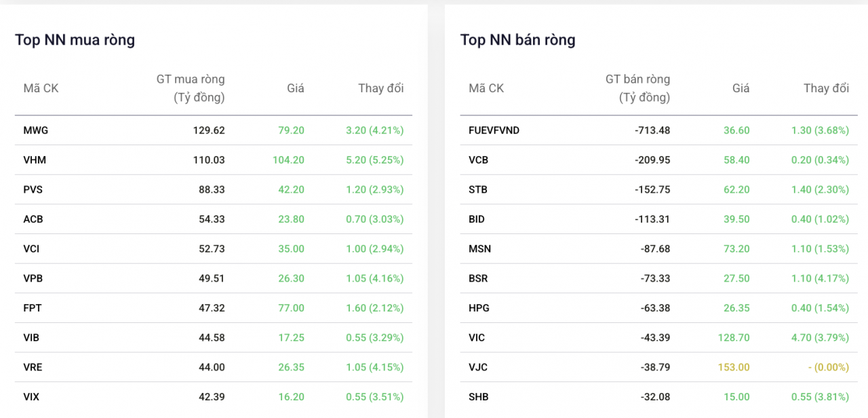Select PVS in net buying table
868x418 pixels.
[33, 189]
